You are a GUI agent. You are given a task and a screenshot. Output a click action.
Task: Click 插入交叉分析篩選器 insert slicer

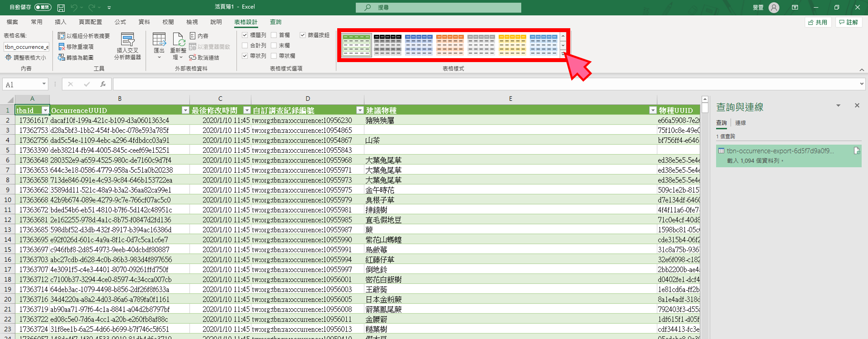pos(128,46)
